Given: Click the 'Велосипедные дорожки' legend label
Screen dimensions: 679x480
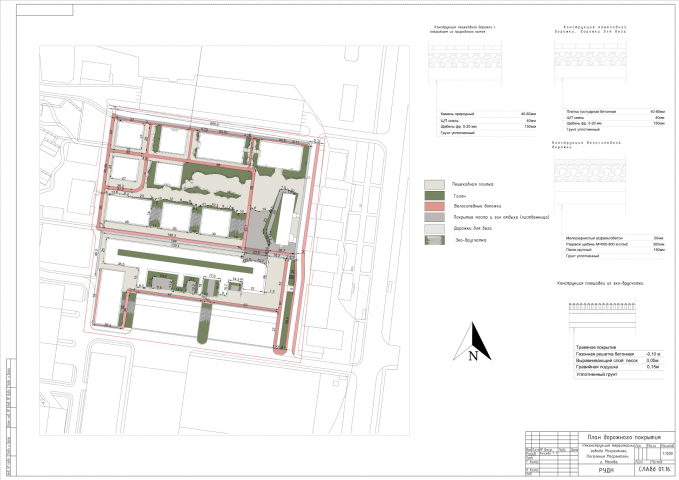Looking at the screenshot, I should [477, 207].
